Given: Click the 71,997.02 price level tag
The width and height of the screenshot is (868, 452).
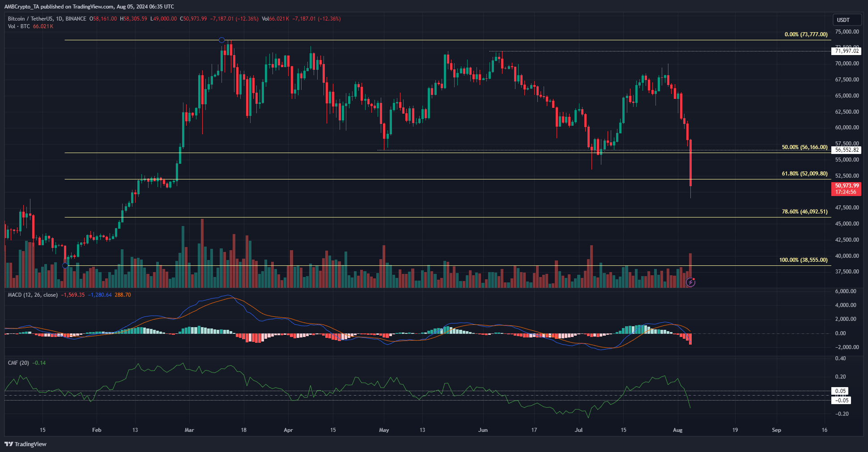Looking at the screenshot, I should 847,51.
